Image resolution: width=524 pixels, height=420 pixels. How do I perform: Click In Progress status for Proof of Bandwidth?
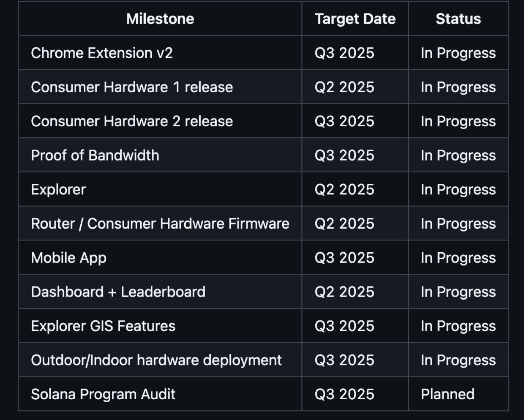[458, 155]
